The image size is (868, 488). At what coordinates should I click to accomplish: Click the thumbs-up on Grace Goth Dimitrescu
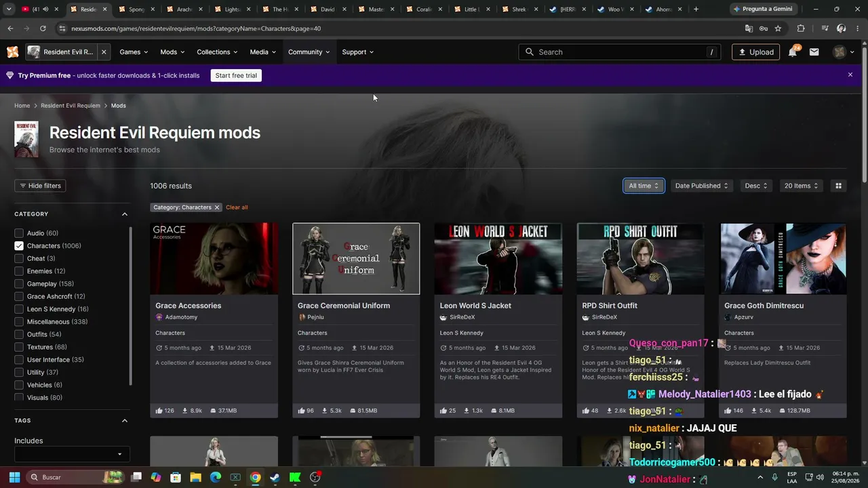(728, 411)
